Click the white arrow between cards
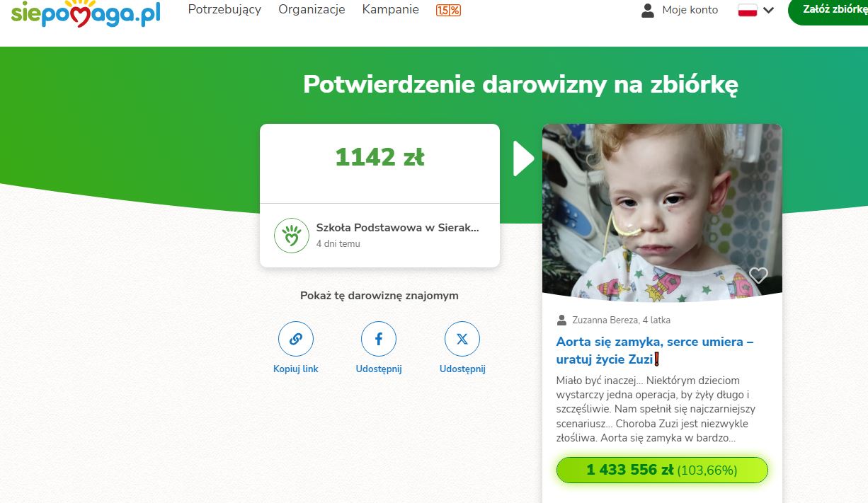 click(x=523, y=158)
